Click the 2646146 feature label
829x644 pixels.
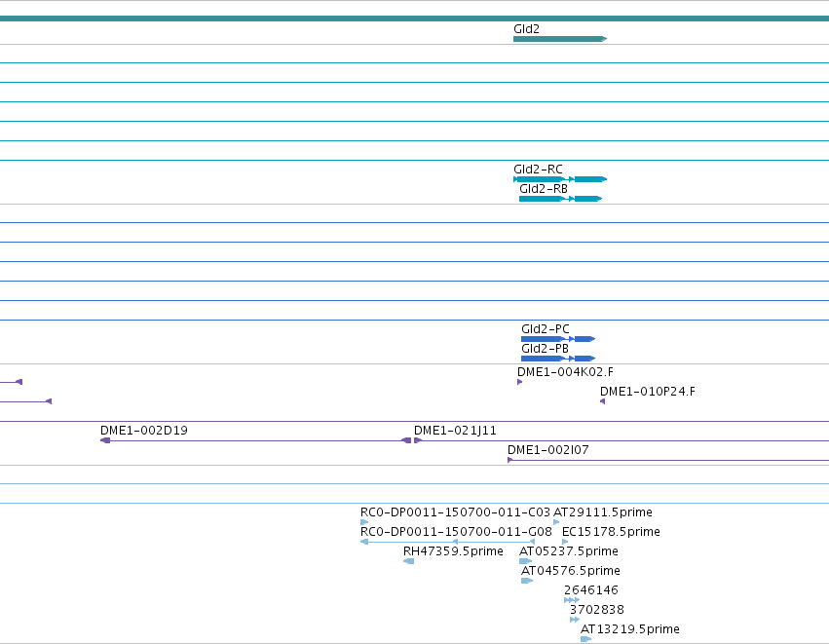[591, 590]
